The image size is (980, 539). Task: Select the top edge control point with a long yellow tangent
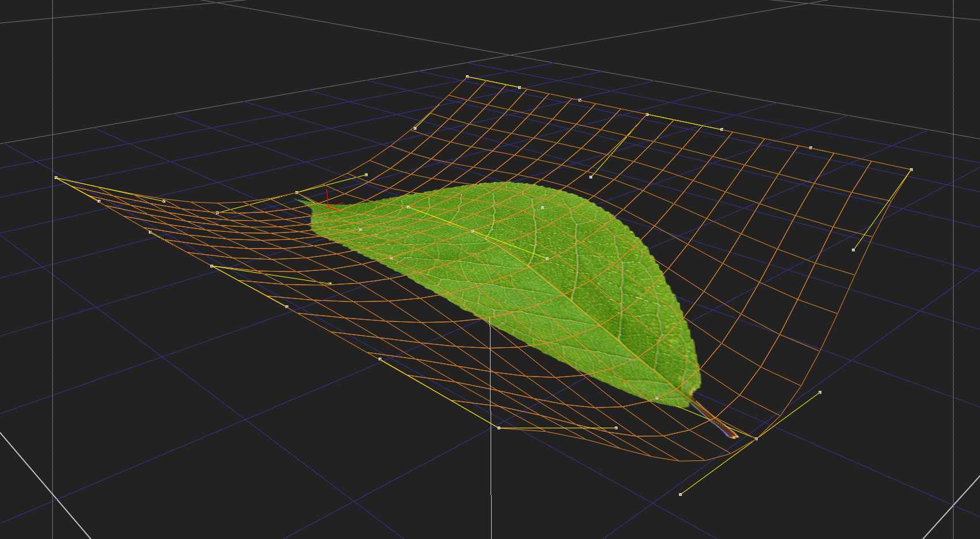647,115
